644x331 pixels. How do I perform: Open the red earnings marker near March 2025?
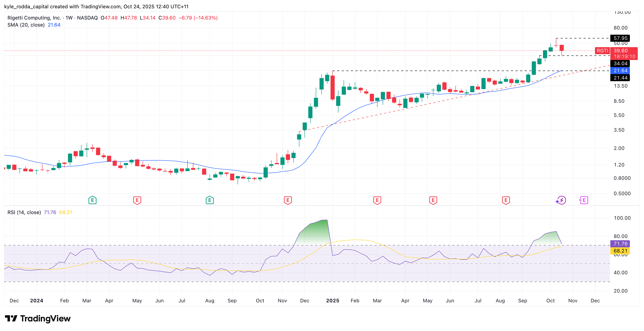(377, 200)
